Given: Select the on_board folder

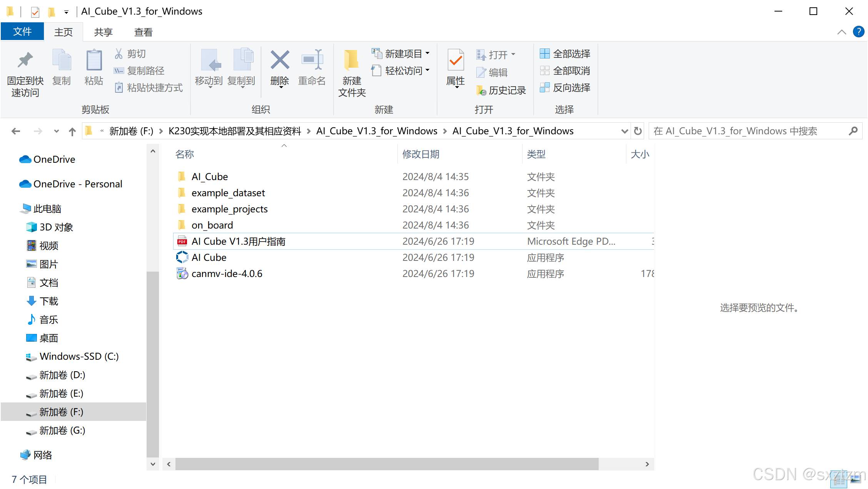Looking at the screenshot, I should 212,225.
